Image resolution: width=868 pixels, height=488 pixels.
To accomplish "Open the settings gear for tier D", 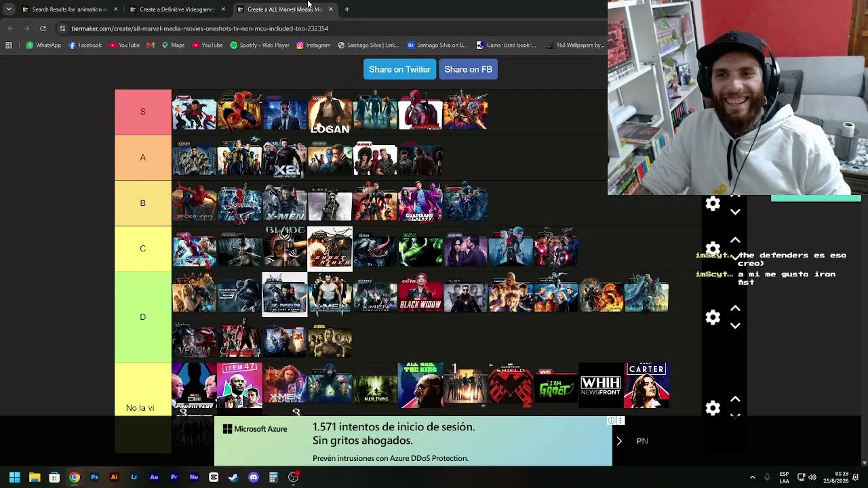I will [713, 317].
